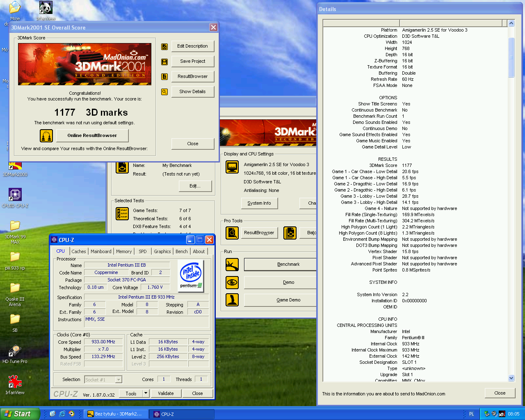
Task: Click the Save Project floppy icon
Action: [164, 62]
